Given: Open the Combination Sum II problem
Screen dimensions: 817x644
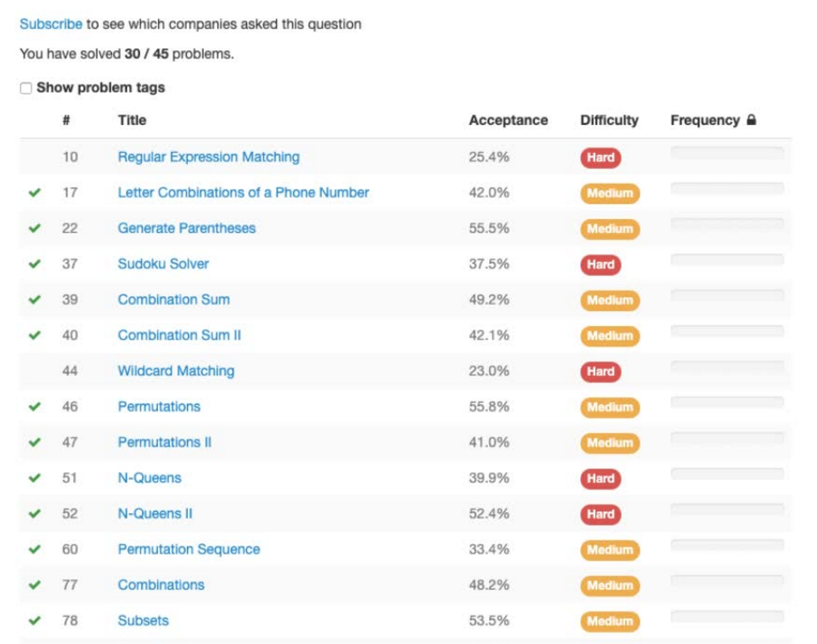Looking at the screenshot, I should pos(179,336).
